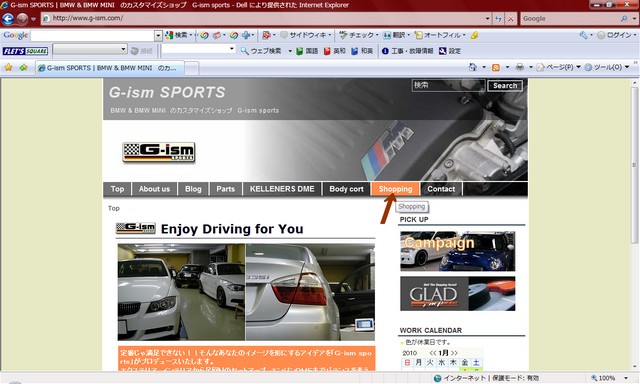Click the site 検索 search input field
640x384 pixels.
click(x=448, y=85)
